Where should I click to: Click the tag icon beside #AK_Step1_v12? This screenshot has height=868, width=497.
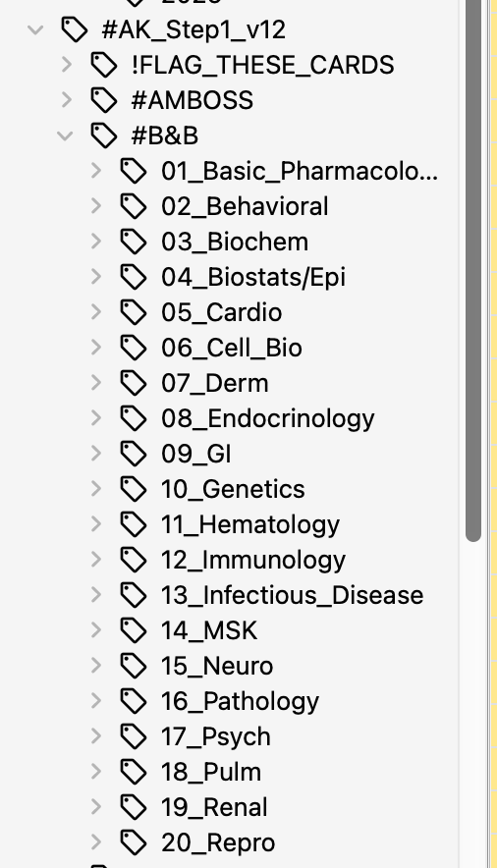[75, 29]
